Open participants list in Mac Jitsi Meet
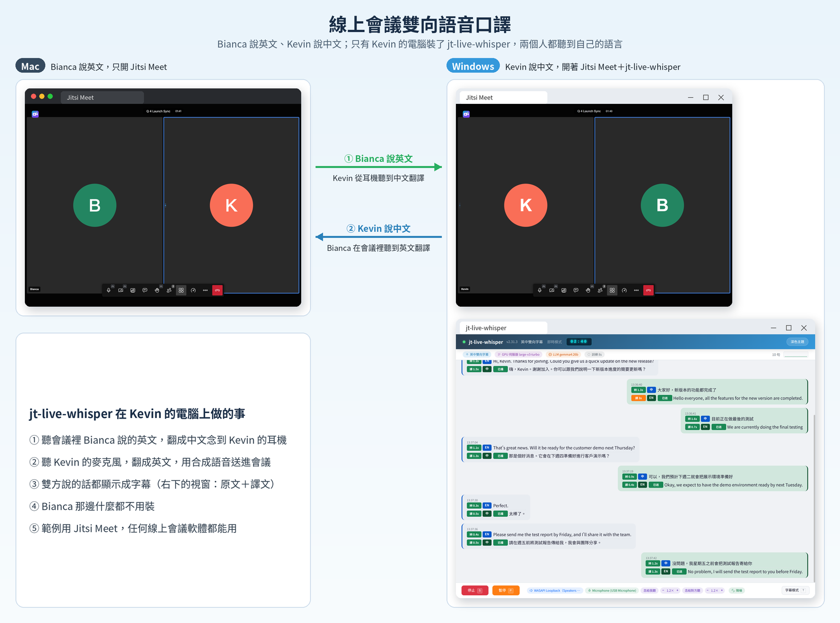The width and height of the screenshot is (840, 623). (x=169, y=290)
